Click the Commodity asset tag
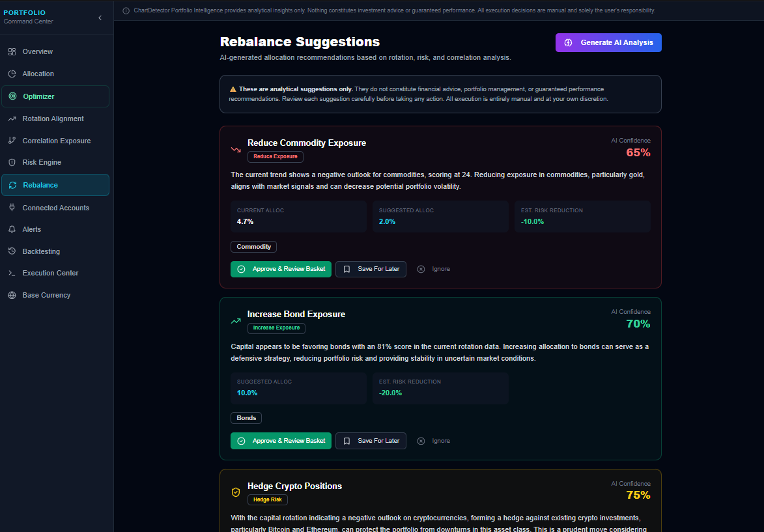 pos(253,247)
